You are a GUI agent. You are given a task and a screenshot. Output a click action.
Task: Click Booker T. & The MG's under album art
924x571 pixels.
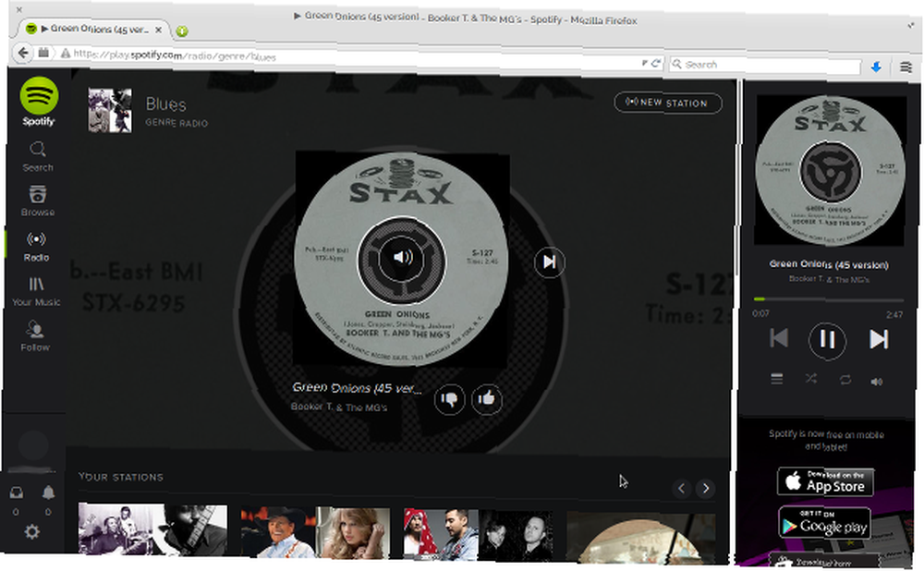click(x=339, y=407)
